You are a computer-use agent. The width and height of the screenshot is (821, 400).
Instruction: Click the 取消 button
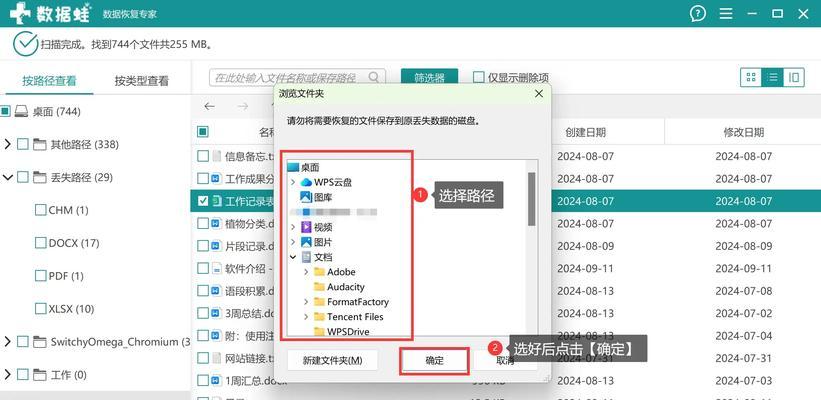pos(505,360)
